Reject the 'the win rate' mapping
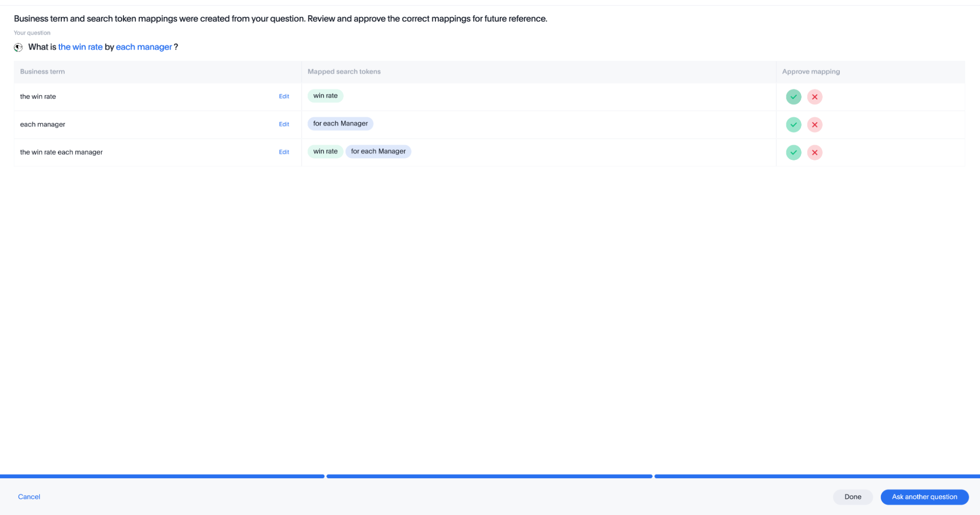The image size is (980, 515). point(814,97)
